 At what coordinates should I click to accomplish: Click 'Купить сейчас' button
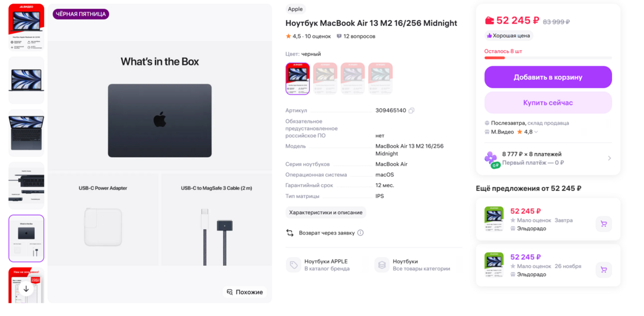548,103
